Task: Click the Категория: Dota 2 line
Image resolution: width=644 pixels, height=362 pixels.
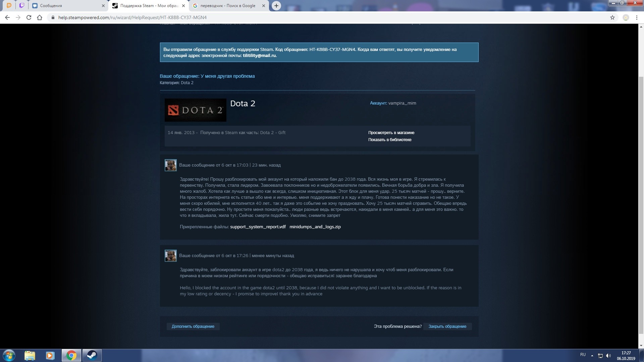Action: point(176,83)
